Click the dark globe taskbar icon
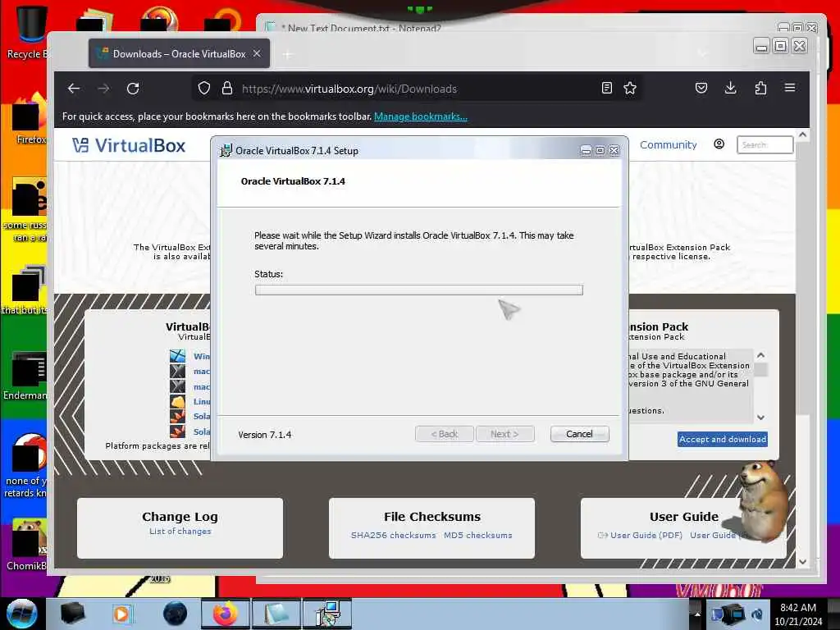840x630 pixels. [176, 614]
